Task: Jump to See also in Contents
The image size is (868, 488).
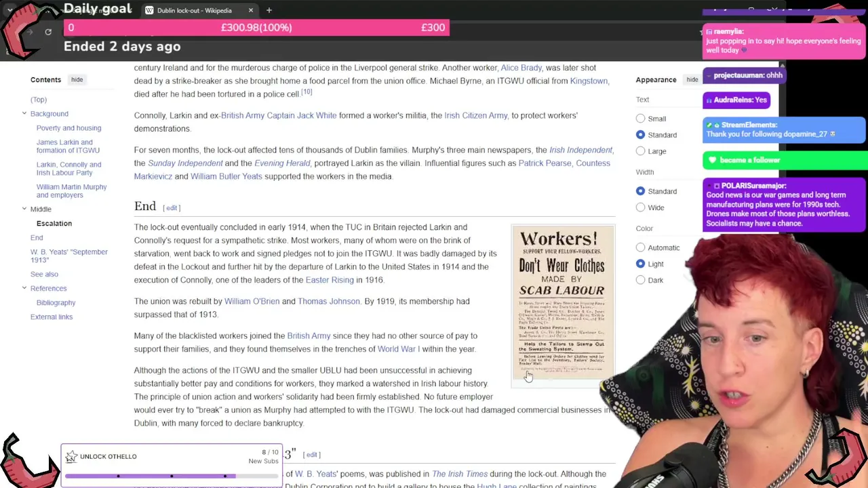Action: coord(44,274)
